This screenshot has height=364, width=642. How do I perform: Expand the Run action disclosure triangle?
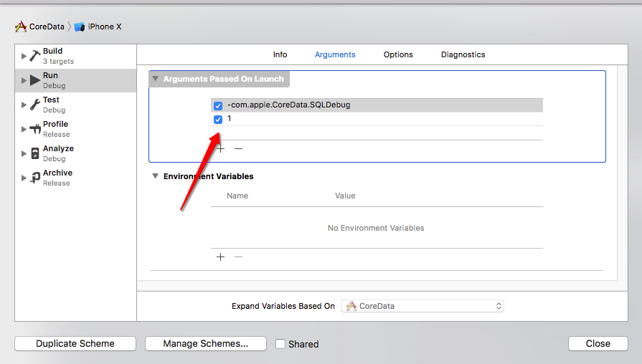tap(24, 80)
